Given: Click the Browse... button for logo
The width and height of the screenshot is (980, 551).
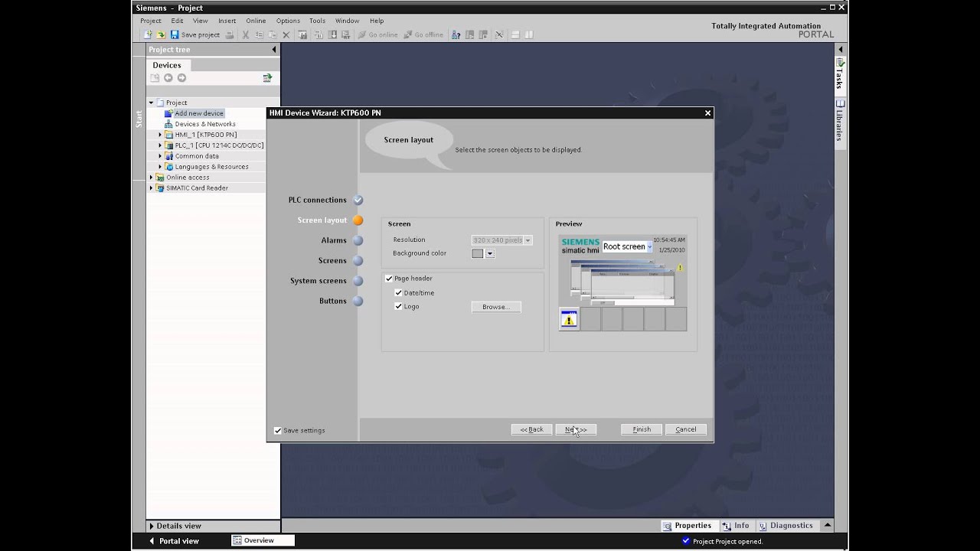Looking at the screenshot, I should 496,307.
